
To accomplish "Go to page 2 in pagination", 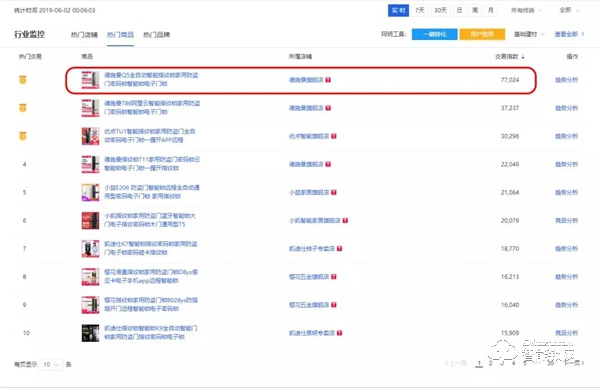I will pos(491,363).
